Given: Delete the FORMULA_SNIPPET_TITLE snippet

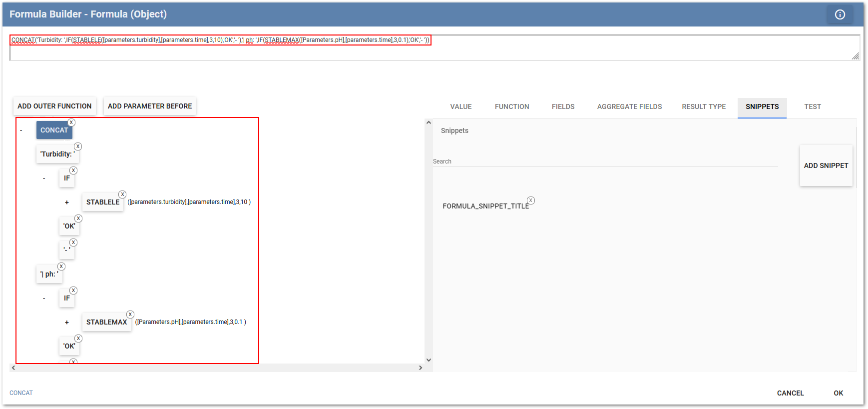Looking at the screenshot, I should (x=531, y=200).
